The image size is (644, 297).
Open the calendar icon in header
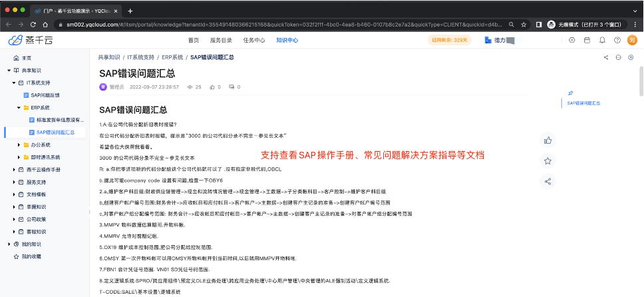pos(587,40)
